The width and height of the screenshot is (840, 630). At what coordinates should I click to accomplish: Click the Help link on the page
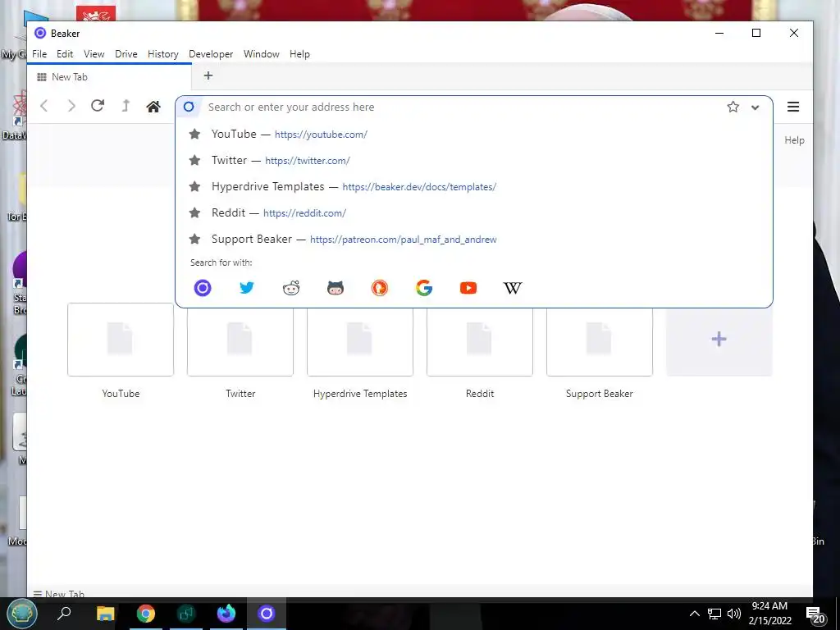coord(794,139)
